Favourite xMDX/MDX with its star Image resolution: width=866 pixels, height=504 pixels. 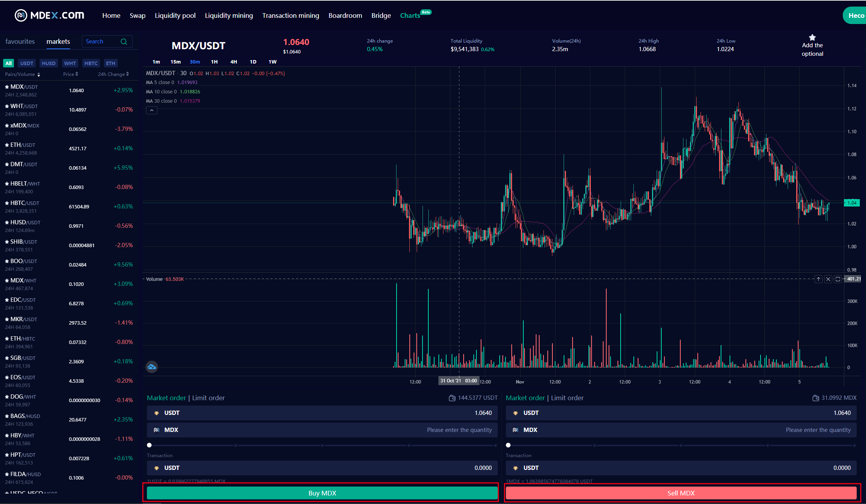tap(7, 126)
